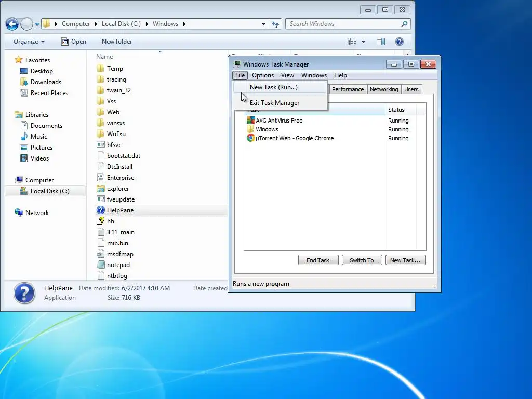Screen dimensions: 532x399
Task: Click Open in Explorer toolbar
Action: [74, 42]
